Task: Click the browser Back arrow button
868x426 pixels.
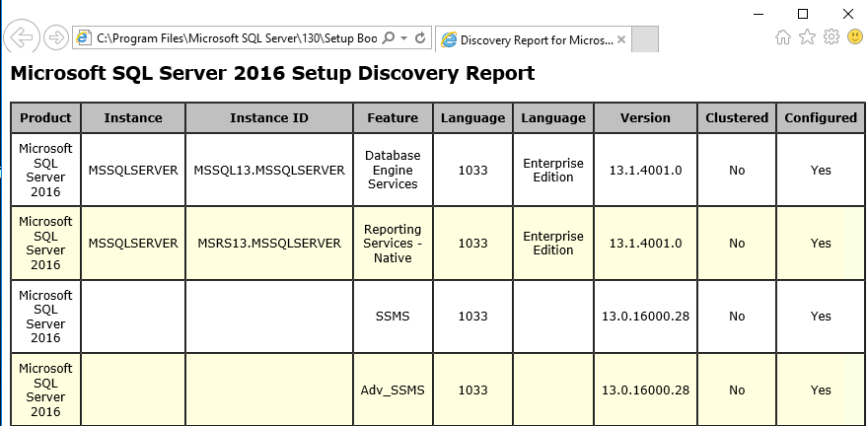Action: (22, 37)
